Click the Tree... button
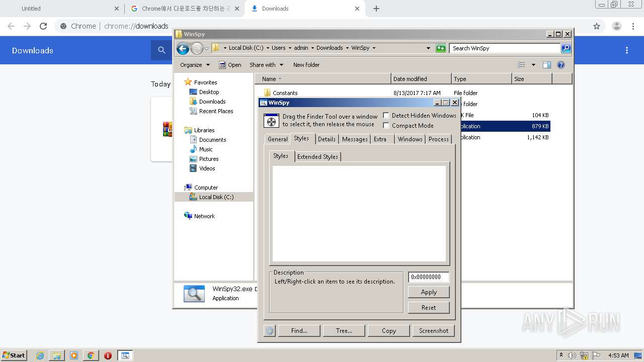Screen dimensions: 644x362 (344, 331)
